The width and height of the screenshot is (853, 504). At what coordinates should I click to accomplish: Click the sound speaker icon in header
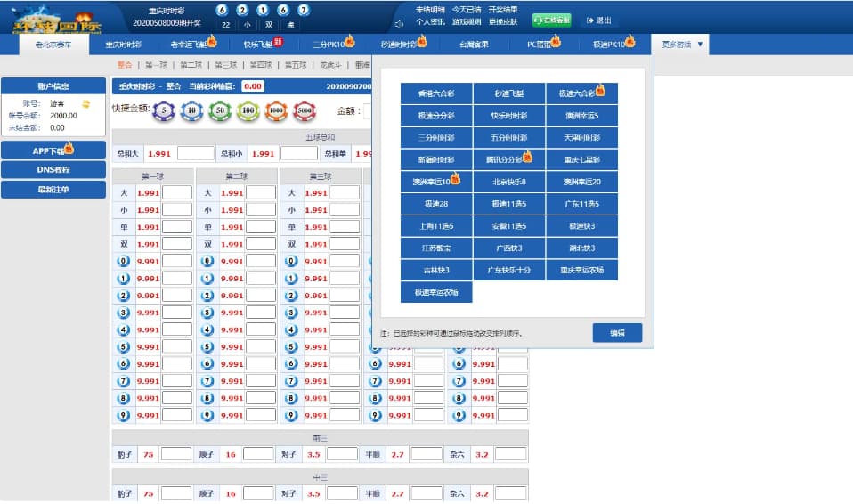tap(399, 24)
